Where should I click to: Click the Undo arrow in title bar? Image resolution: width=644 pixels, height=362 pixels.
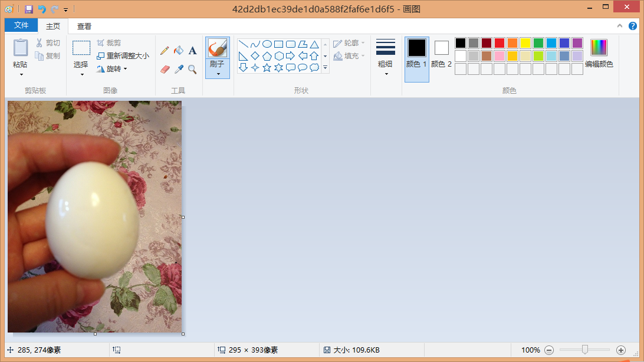[x=42, y=9]
